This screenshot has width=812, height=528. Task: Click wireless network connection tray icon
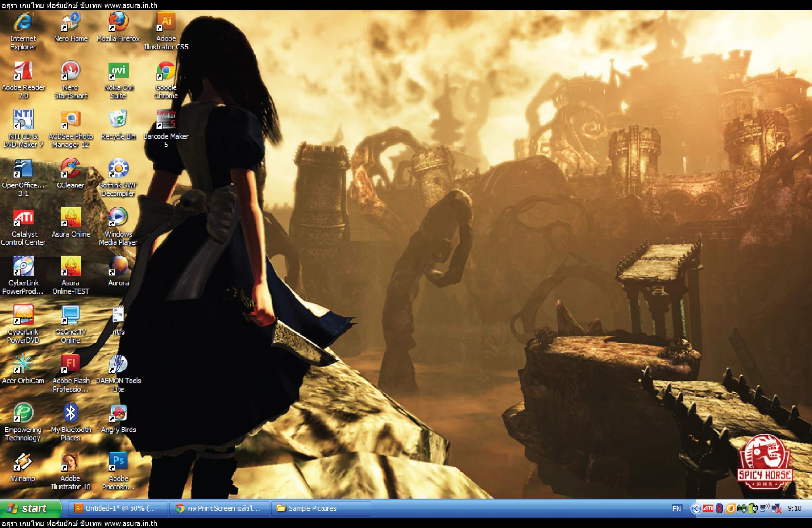[x=764, y=508]
